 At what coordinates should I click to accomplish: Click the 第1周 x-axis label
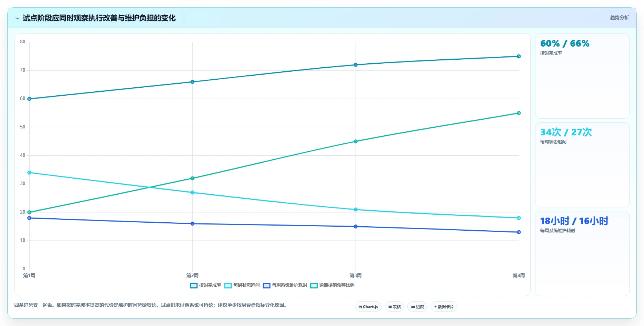[30, 275]
